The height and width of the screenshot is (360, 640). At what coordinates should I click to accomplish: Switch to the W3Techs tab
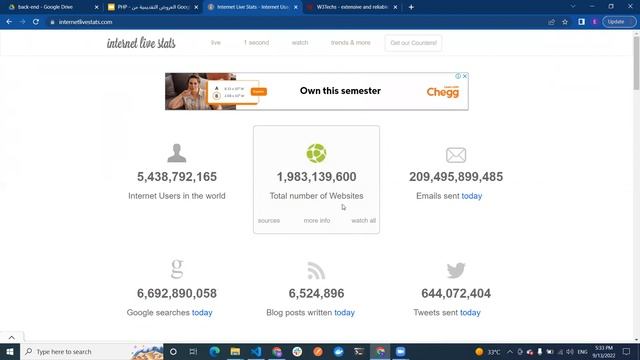352,7
